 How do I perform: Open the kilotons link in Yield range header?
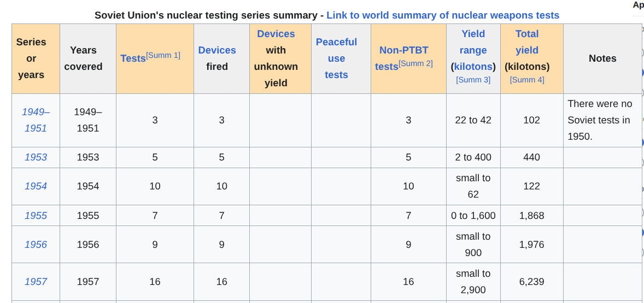pos(473,67)
